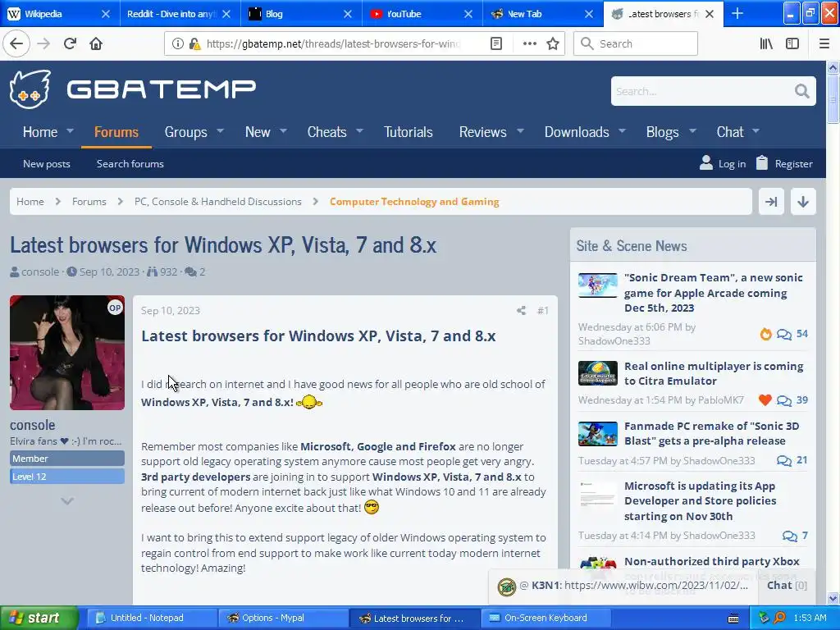Expand the Groups nav dropdown arrow
Image resolution: width=840 pixels, height=630 pixels.
click(x=220, y=130)
